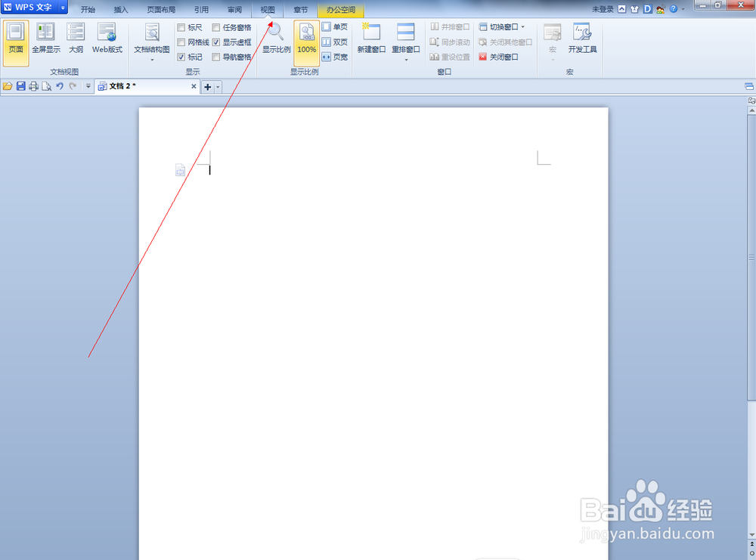Click the scroll down arrow

pyautogui.click(x=751, y=535)
